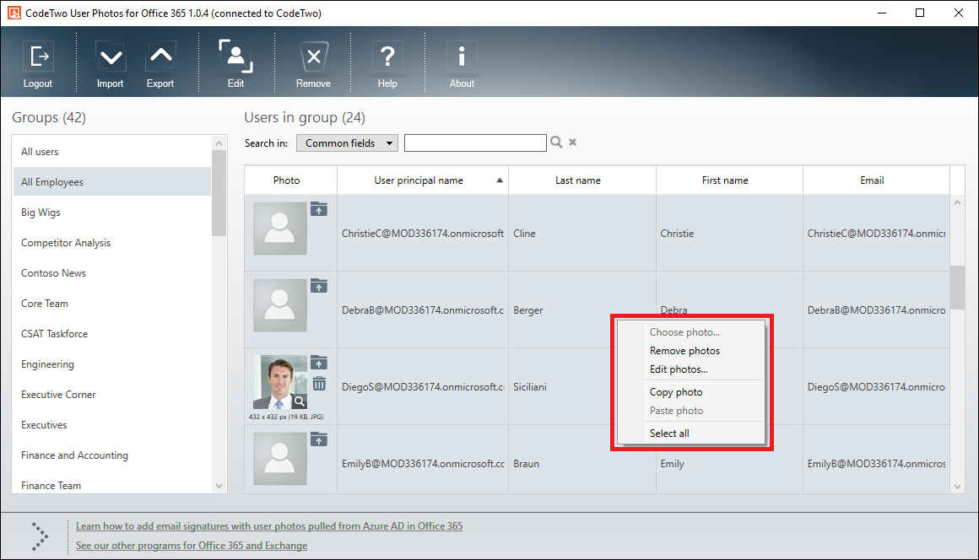Click the users table scrollbar thumb
Screen dimensions: 979x560
957,288
